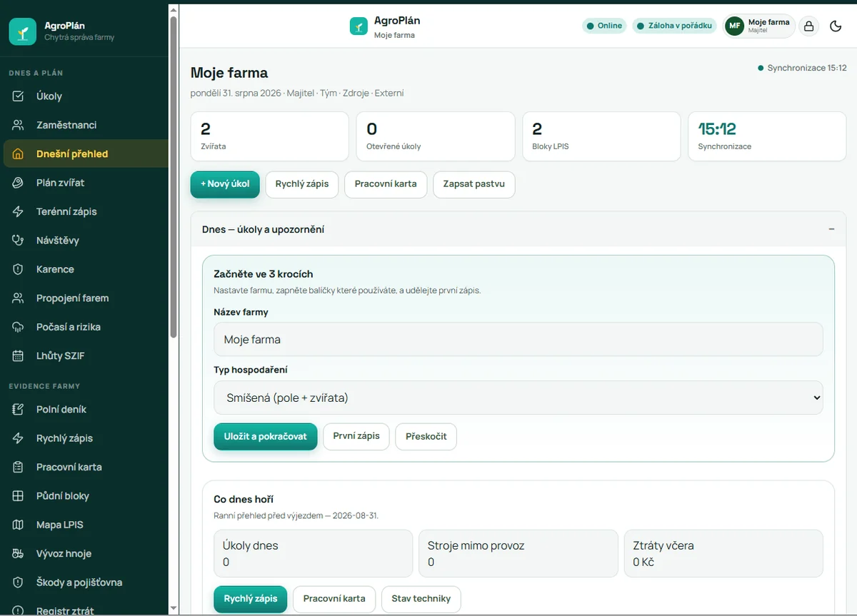The width and height of the screenshot is (857, 616).
Task: Open the Zvířata count card
Action: (270, 136)
